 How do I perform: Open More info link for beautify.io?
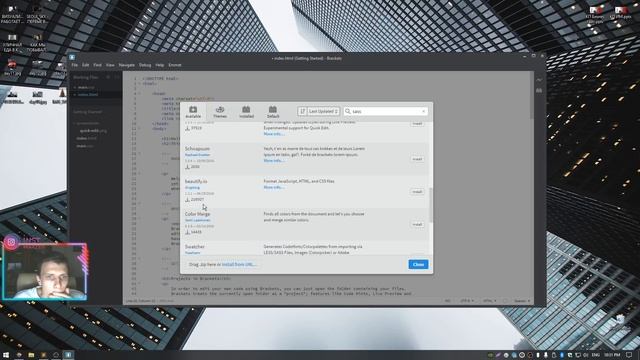pos(273,187)
